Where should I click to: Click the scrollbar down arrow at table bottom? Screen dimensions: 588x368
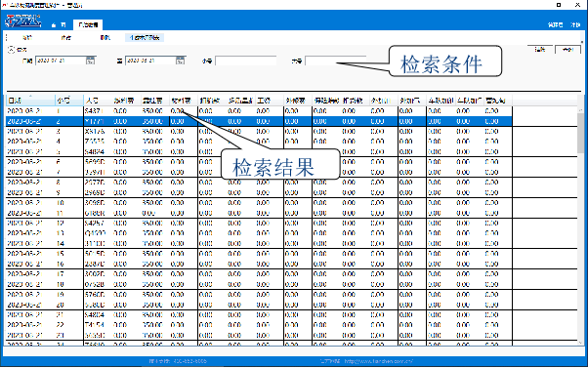coord(580,343)
